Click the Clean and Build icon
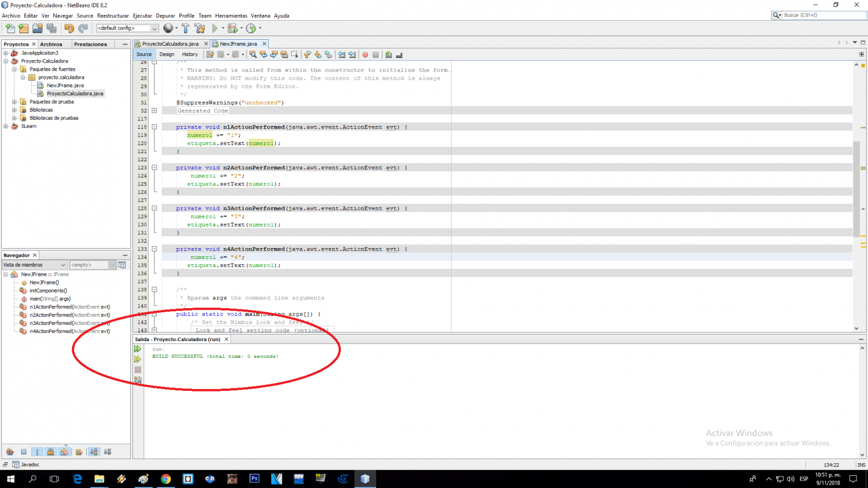This screenshot has width=868, height=488. coord(200,28)
